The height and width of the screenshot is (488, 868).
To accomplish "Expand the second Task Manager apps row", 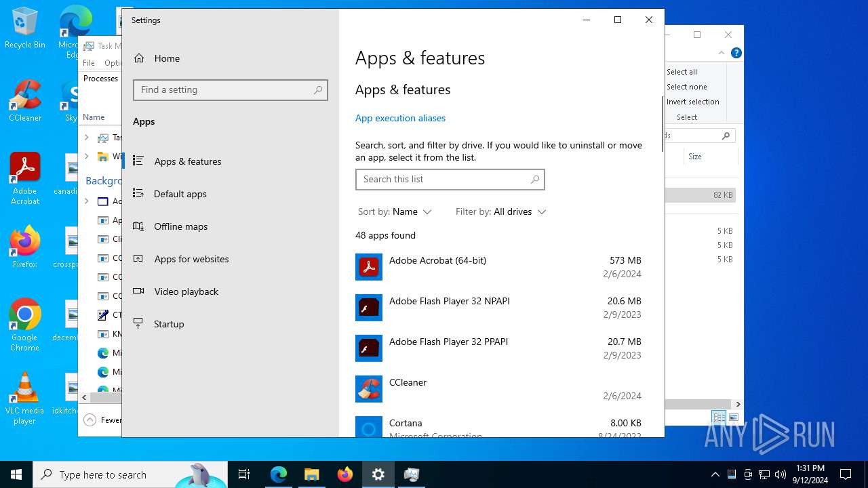I will [x=86, y=157].
